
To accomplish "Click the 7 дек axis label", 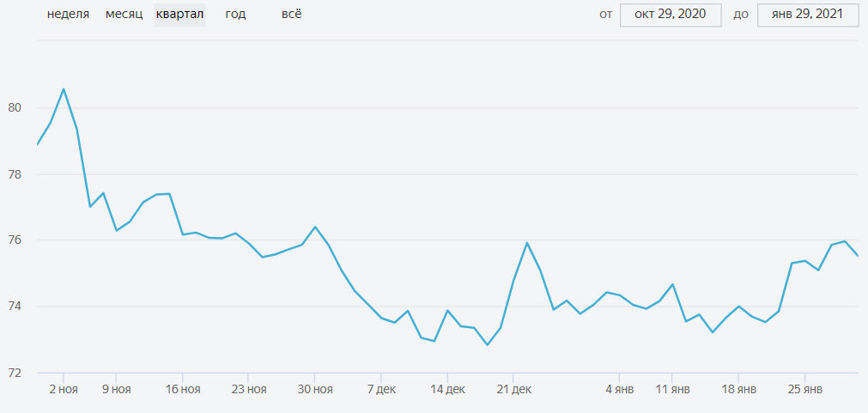I will tap(381, 390).
